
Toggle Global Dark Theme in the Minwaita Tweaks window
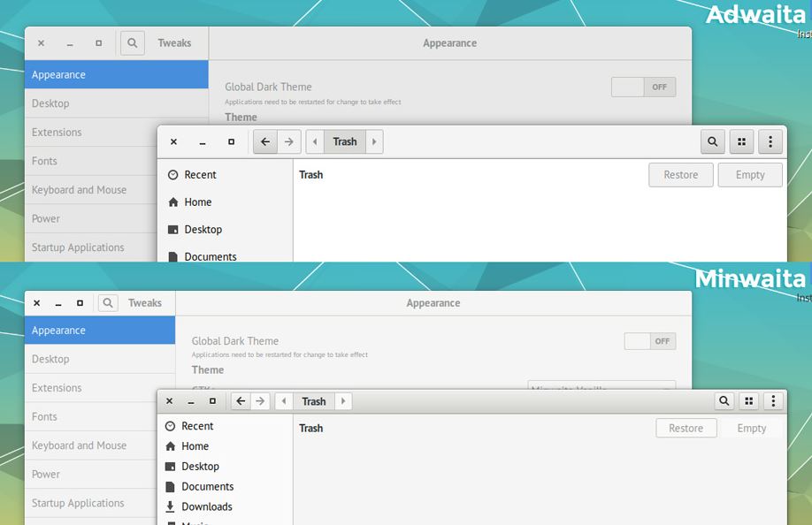649,341
